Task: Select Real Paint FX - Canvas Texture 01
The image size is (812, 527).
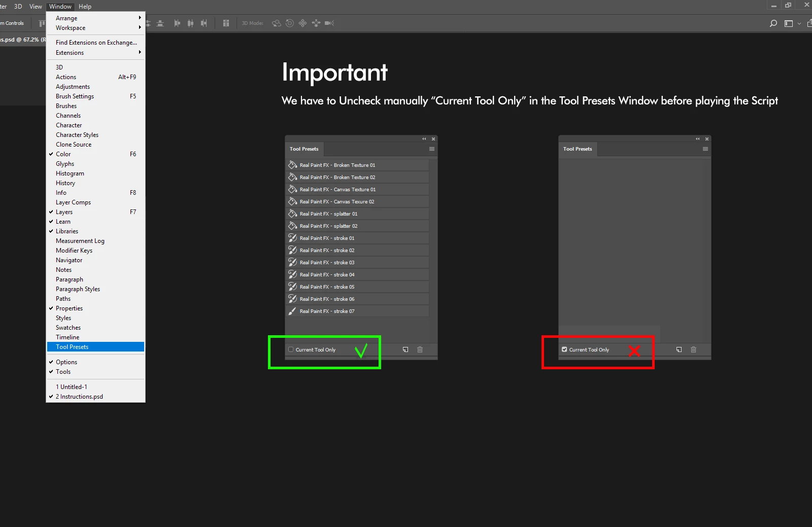Action: point(358,189)
